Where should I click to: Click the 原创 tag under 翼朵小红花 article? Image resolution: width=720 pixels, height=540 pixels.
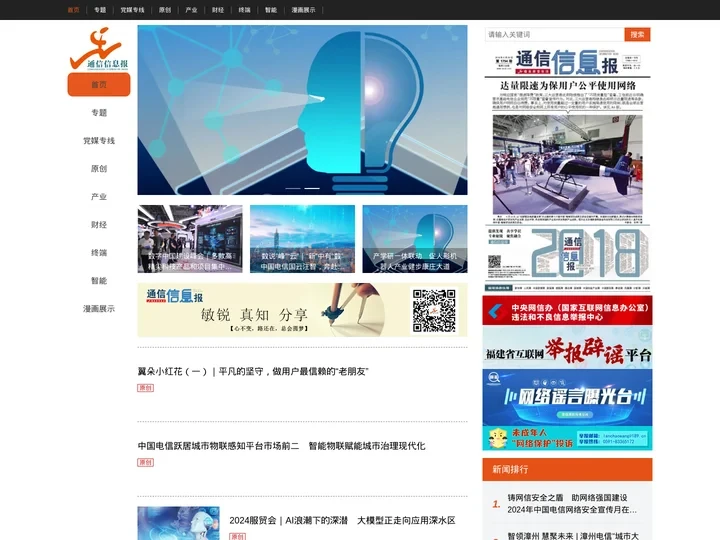(x=146, y=388)
